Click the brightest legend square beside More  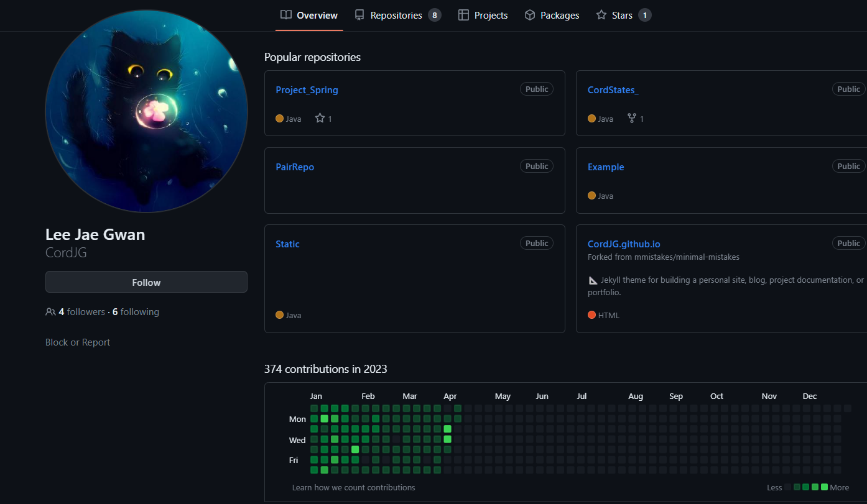coord(824,487)
